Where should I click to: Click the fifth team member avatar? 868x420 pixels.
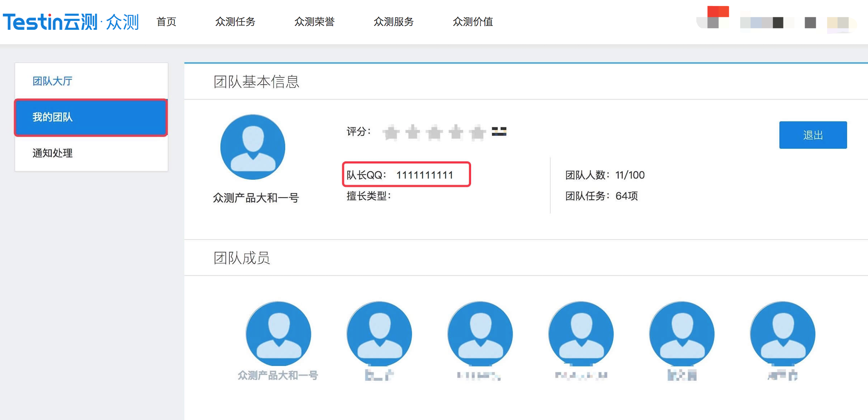(682, 334)
